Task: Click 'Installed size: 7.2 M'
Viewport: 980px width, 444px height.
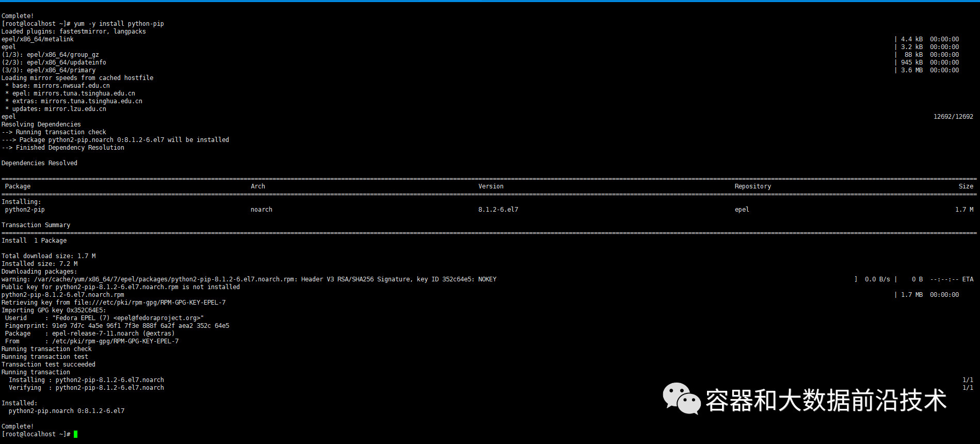Action: pyautogui.click(x=39, y=264)
